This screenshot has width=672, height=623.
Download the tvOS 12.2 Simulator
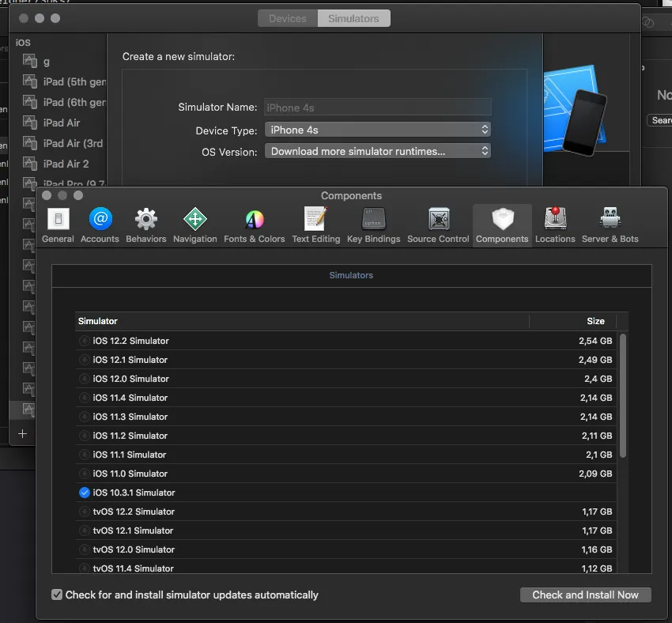[84, 512]
